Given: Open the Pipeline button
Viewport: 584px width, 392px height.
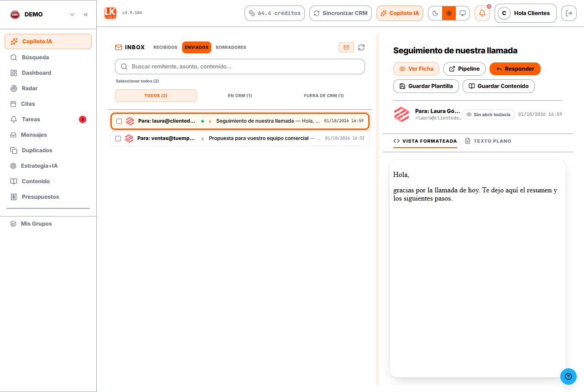Looking at the screenshot, I should point(464,69).
